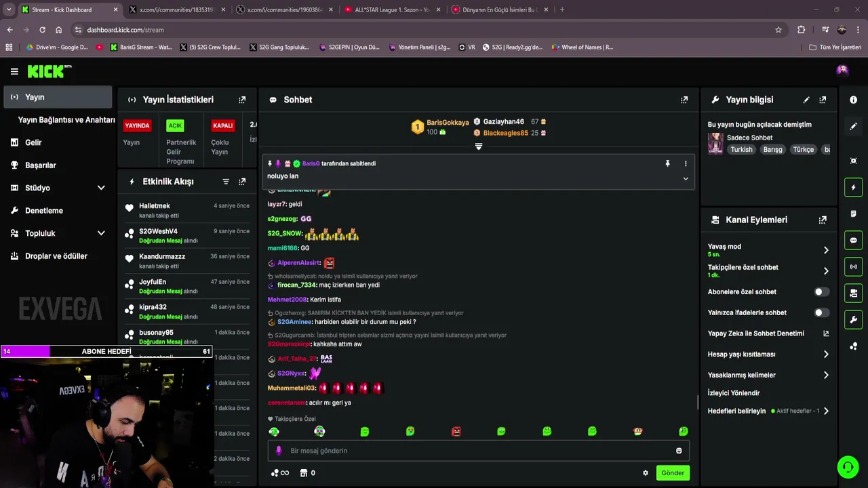Unpin the pinned chat message
The image size is (868, 488).
[x=667, y=163]
